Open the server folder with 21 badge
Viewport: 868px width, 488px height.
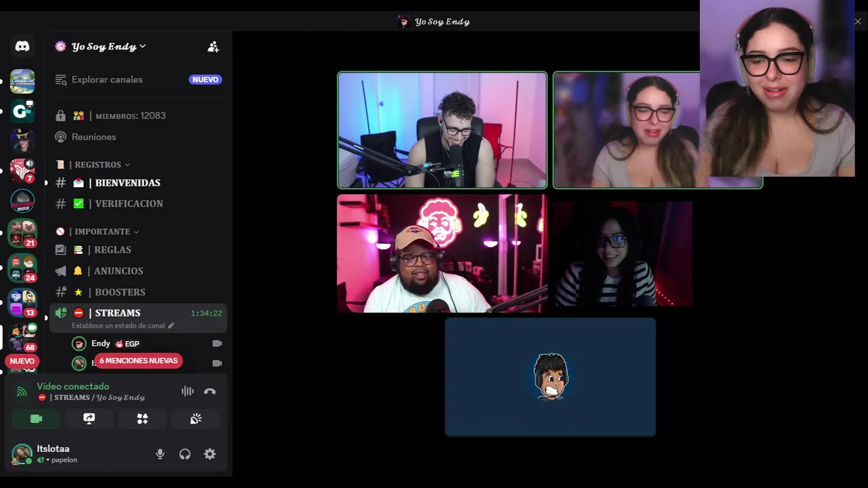click(x=22, y=234)
